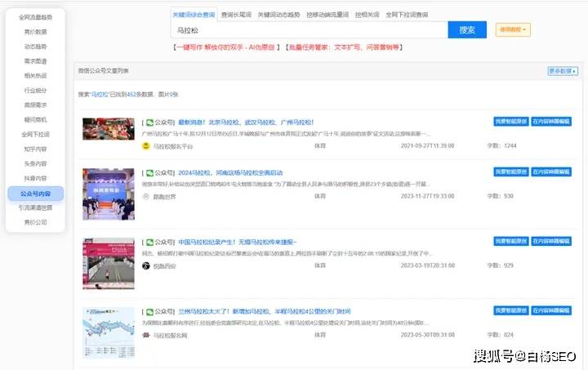
Task: Click 我要智能原创 for the 2024马拉松 article
Action: [x=511, y=172]
